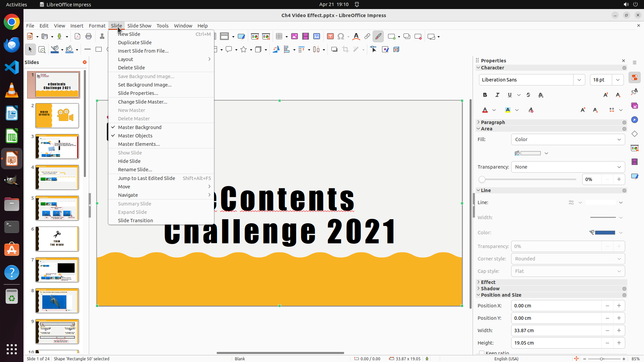Click the Strikethrough icon in Character panel
Viewport: 644px width, 362px height.
coord(528,95)
